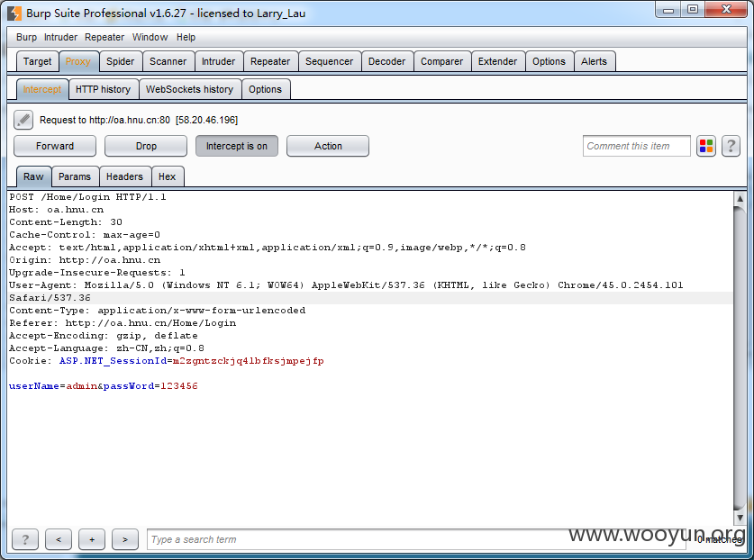Go to next search match arrow
Screen dimensions: 754x560
pyautogui.click(x=125, y=539)
